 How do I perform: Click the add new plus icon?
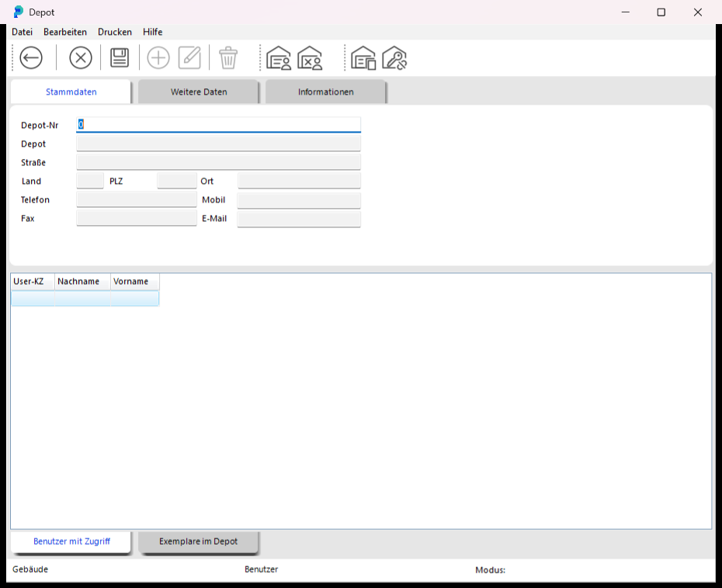158,58
